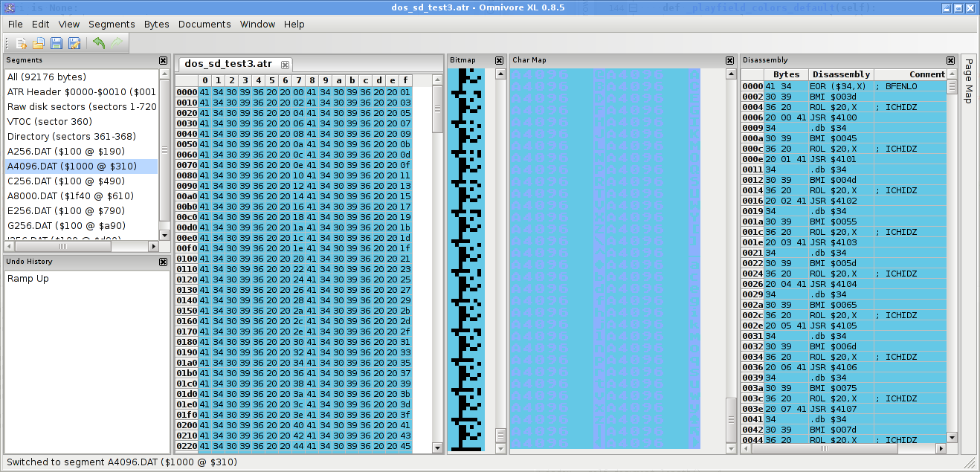Screen dimensions: 980x472
Task: Close the Bitmap panel
Action: pyautogui.click(x=500, y=60)
